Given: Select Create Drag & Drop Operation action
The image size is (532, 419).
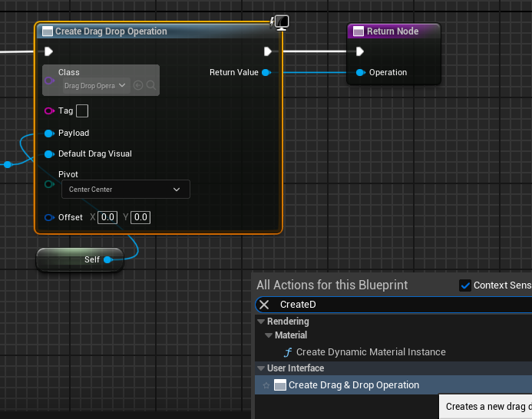Looking at the screenshot, I should [394, 385].
